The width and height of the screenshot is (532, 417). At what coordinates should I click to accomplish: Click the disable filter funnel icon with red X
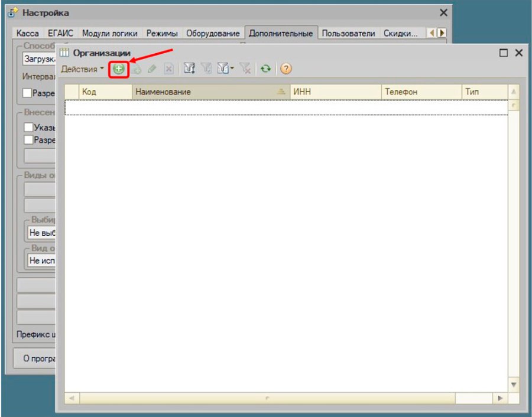[245, 69]
